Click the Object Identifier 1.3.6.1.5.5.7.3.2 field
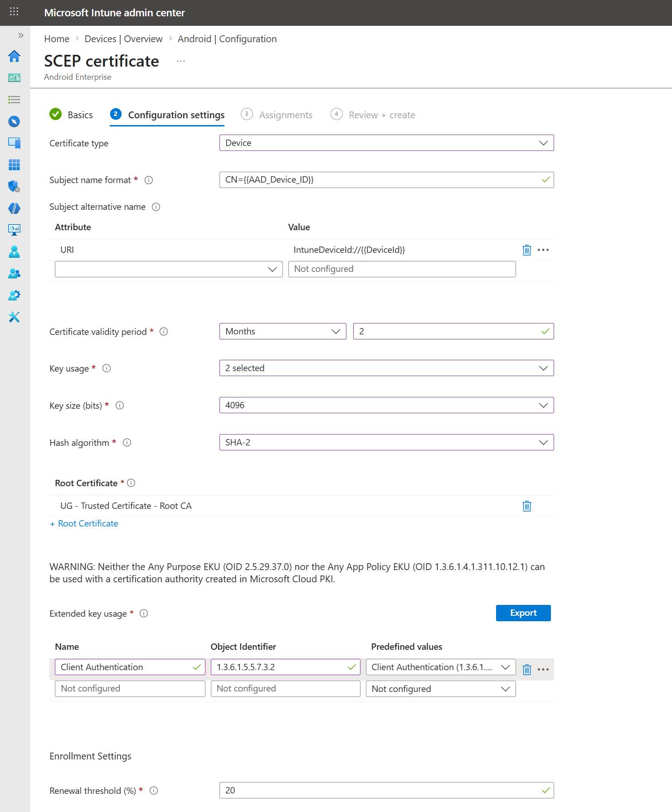 (286, 667)
